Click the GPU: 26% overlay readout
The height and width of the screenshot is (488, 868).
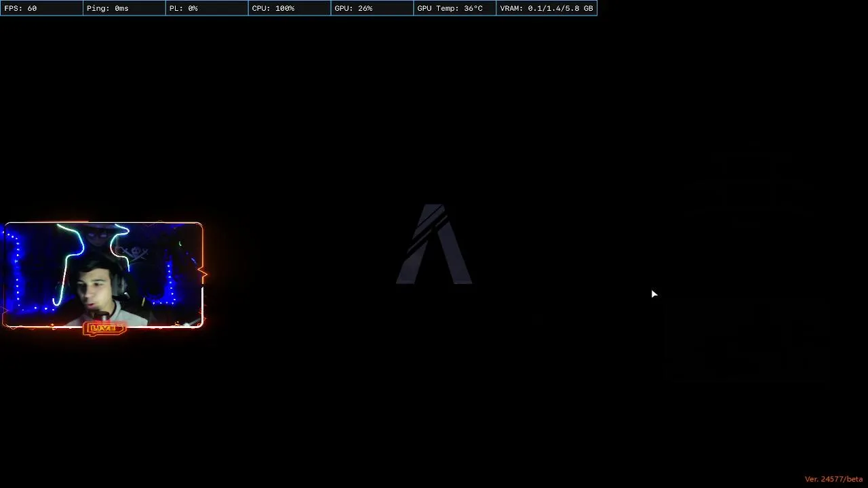[x=372, y=8]
